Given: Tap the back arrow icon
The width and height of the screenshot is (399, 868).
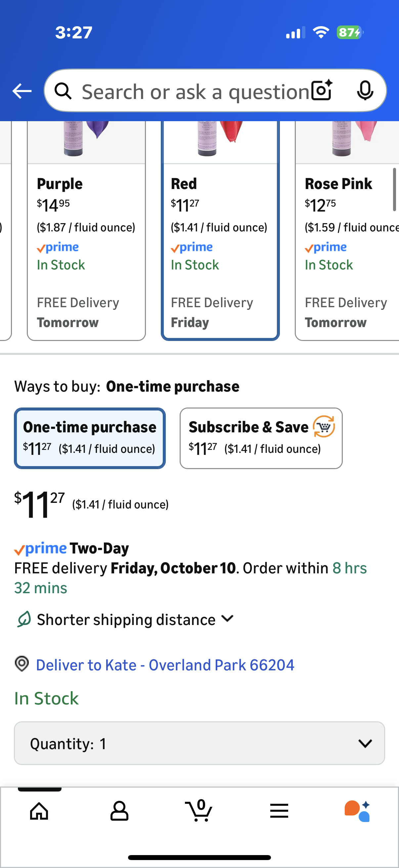Looking at the screenshot, I should point(22,91).
